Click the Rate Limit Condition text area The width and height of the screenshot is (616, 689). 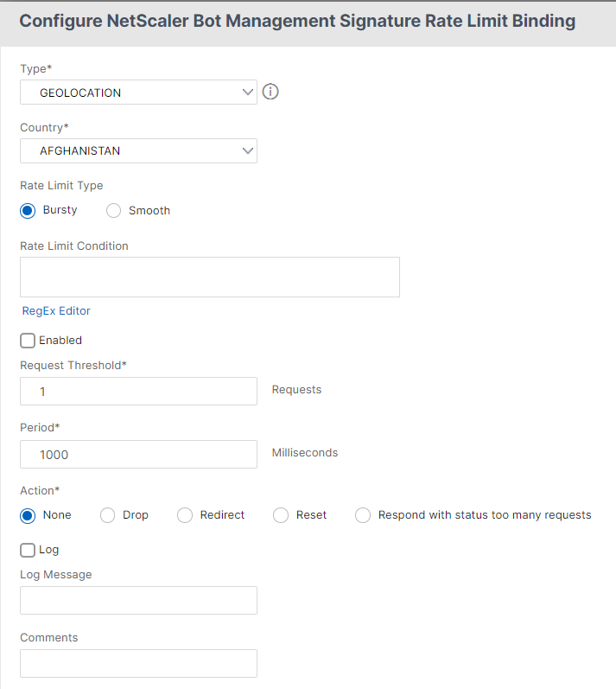tap(210, 277)
